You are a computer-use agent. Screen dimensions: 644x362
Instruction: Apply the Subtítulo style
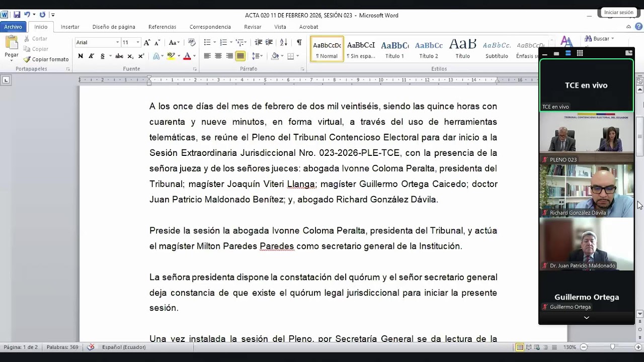[x=497, y=49]
